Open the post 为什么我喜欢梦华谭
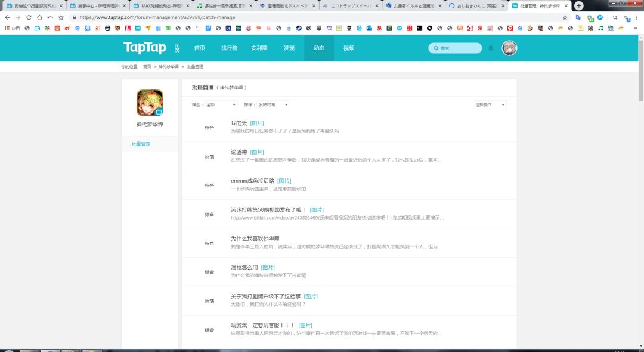Image resolution: width=644 pixels, height=352 pixels. coord(255,239)
